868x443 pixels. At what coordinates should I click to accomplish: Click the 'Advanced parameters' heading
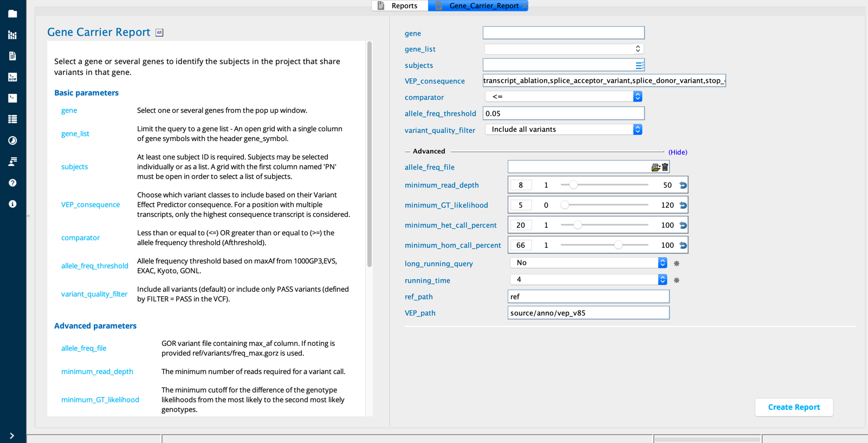(95, 326)
